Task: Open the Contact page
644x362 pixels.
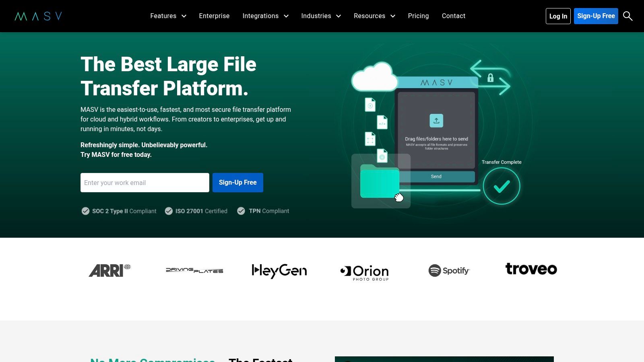Action: pos(454,16)
